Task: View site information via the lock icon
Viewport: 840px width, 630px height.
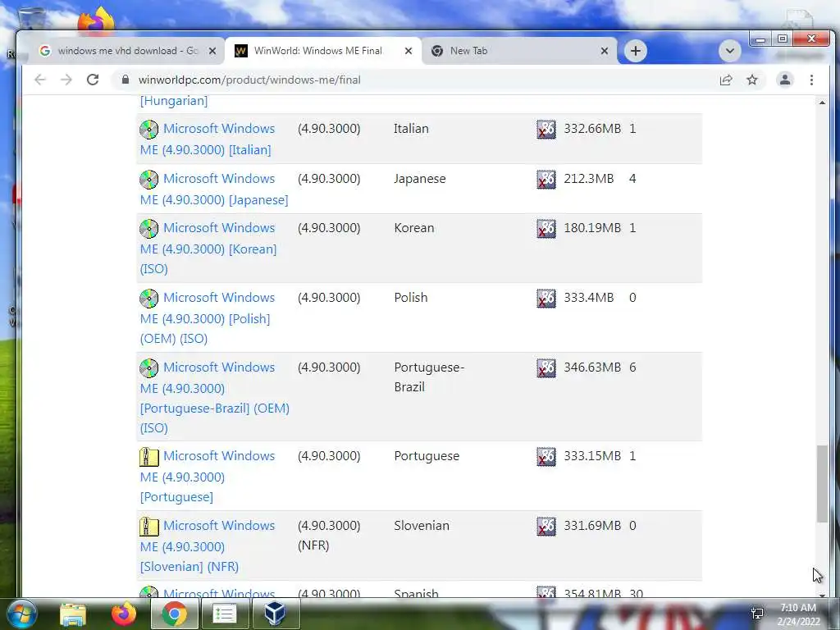Action: (x=126, y=80)
